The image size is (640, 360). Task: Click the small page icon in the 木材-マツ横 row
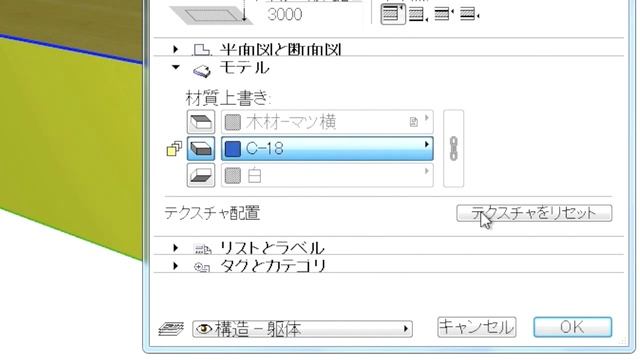tap(414, 122)
